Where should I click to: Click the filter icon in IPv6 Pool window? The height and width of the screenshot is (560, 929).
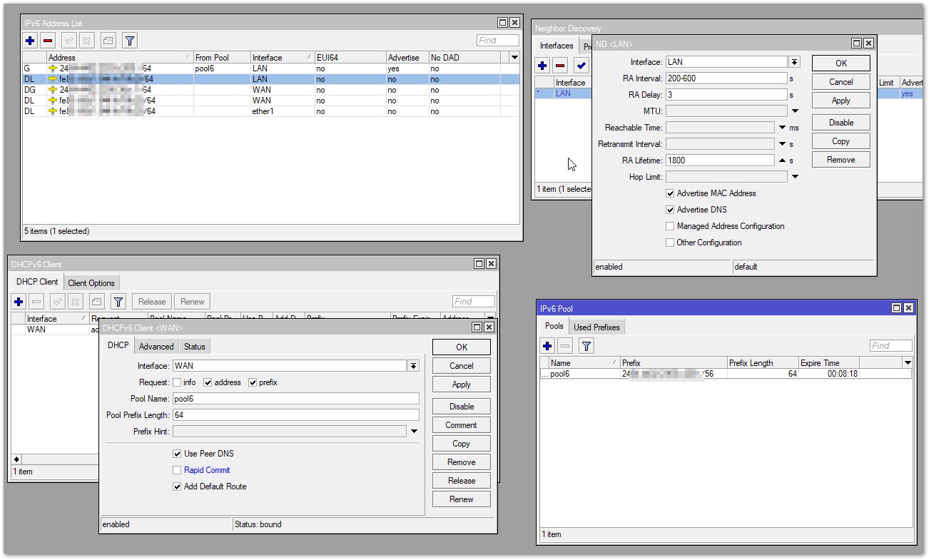(586, 346)
